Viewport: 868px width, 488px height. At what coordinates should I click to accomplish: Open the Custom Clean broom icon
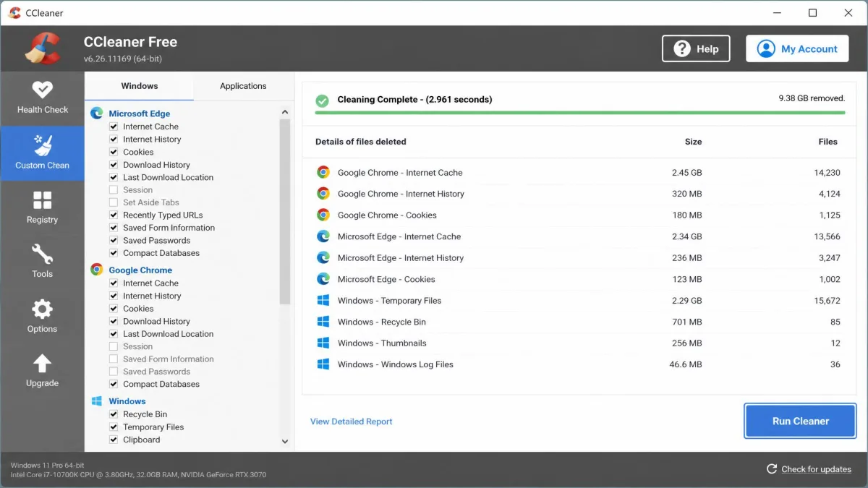tap(42, 144)
